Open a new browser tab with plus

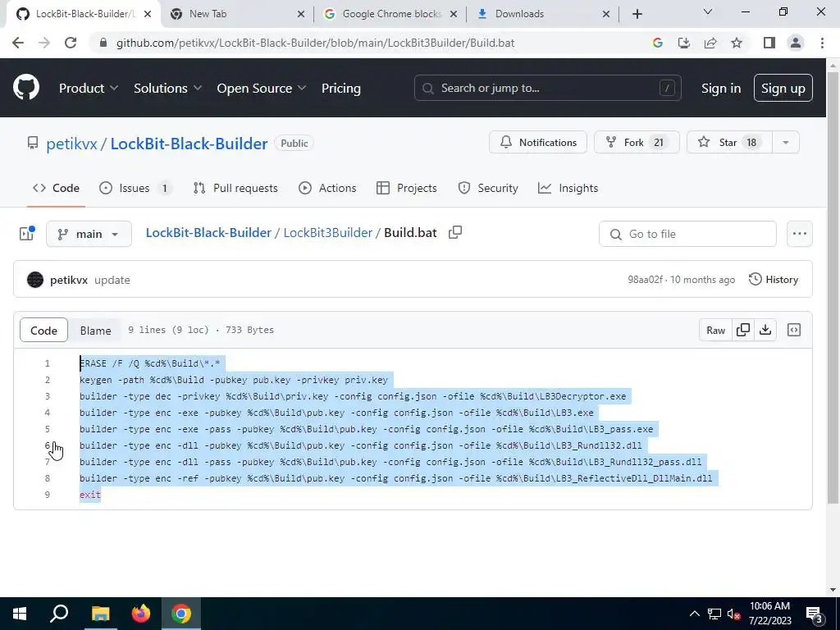tap(637, 14)
